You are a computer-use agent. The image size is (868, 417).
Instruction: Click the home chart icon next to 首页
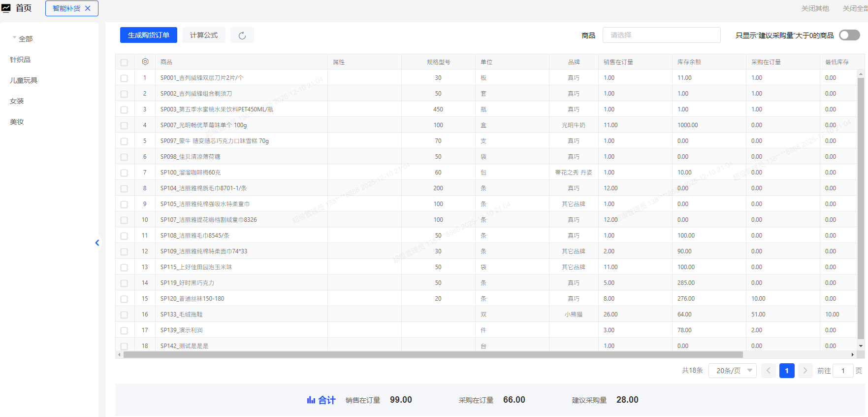(6, 8)
